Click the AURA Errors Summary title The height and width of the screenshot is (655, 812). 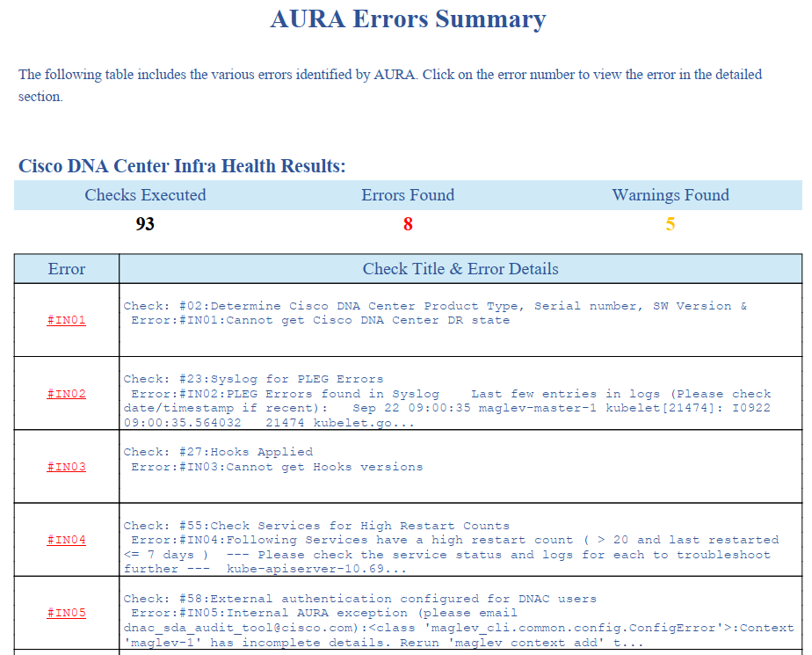[x=408, y=19]
